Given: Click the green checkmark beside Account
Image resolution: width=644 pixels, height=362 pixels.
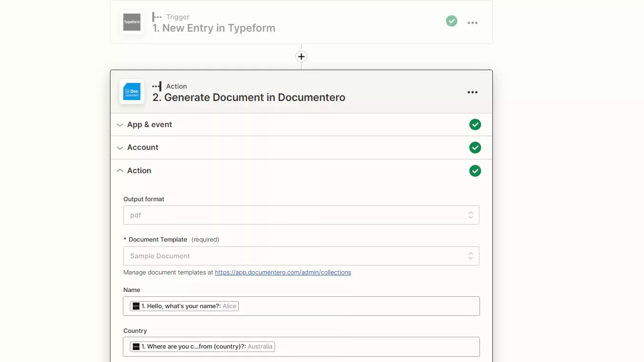Looking at the screenshot, I should coord(475,147).
